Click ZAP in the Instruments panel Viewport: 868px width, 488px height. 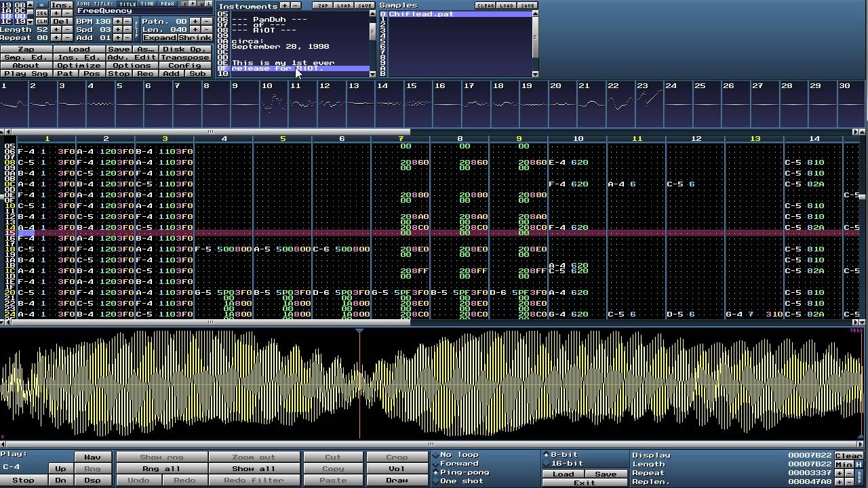click(x=323, y=5)
